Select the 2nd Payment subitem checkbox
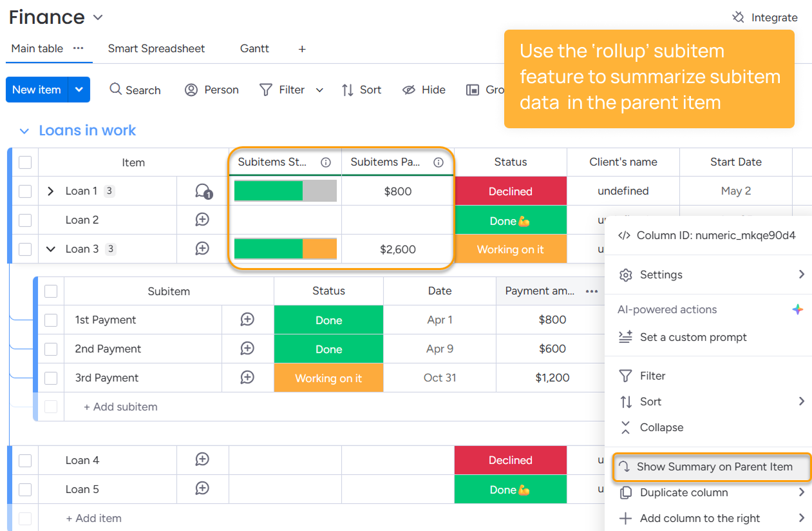This screenshot has height=531, width=812. (51, 349)
